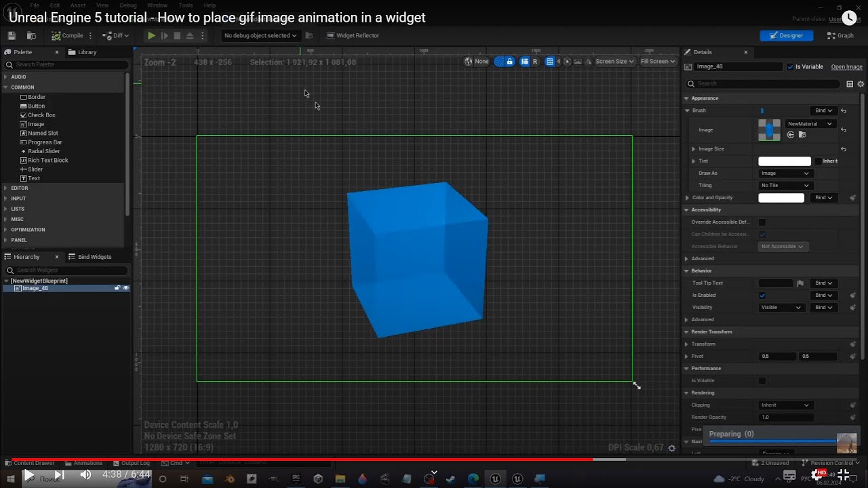Toggle the R respect locks button
This screenshot has height=488, width=868.
(535, 61)
